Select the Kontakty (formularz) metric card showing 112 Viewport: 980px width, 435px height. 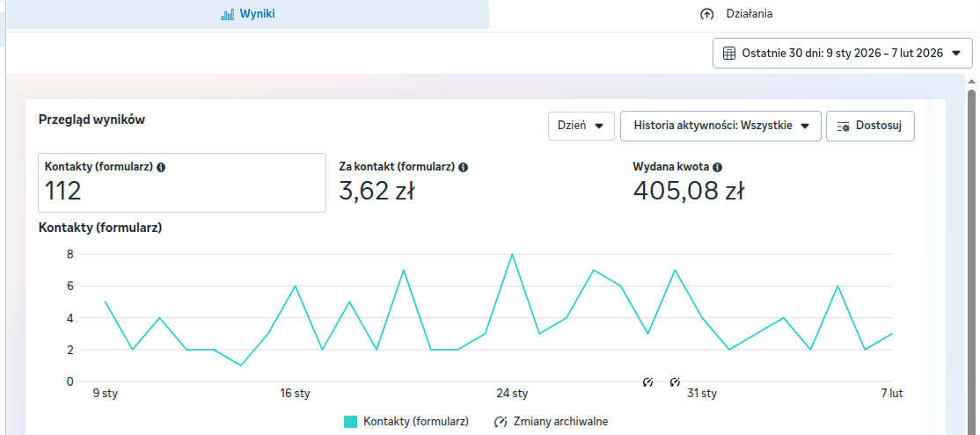point(181,183)
